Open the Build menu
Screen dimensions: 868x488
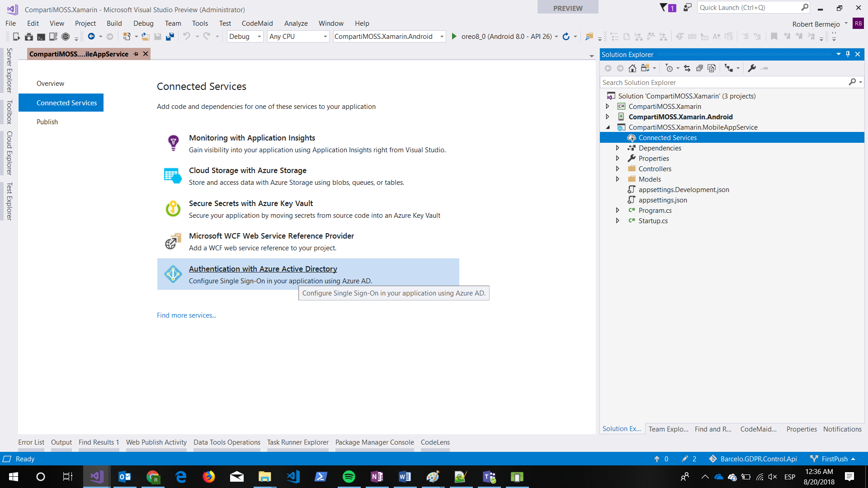point(114,23)
